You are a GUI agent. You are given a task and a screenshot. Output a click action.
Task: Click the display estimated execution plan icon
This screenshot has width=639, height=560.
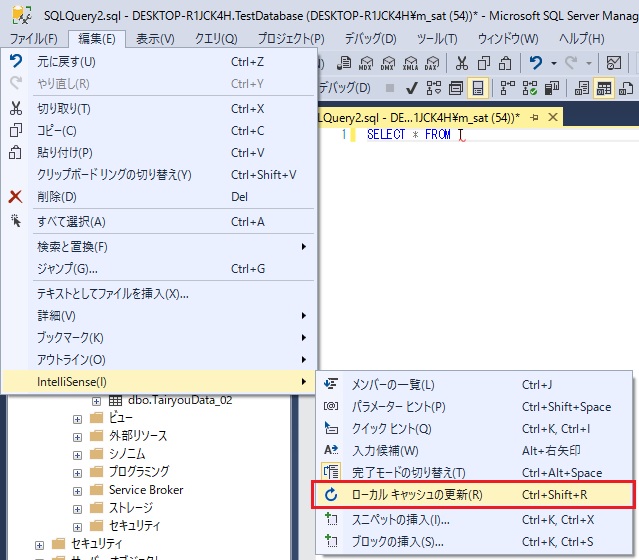(434, 88)
